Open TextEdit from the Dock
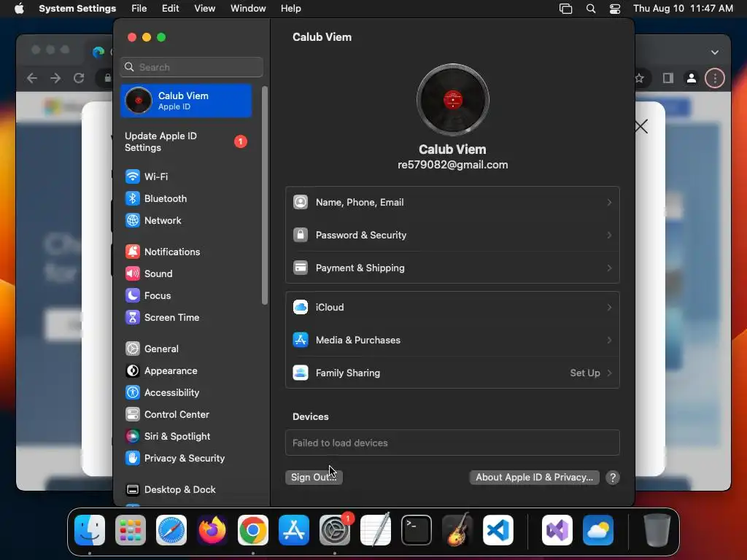747x560 pixels. 376,530
